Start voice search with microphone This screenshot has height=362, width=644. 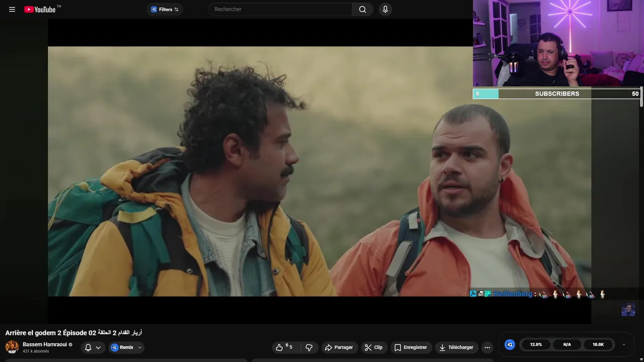pyautogui.click(x=385, y=9)
